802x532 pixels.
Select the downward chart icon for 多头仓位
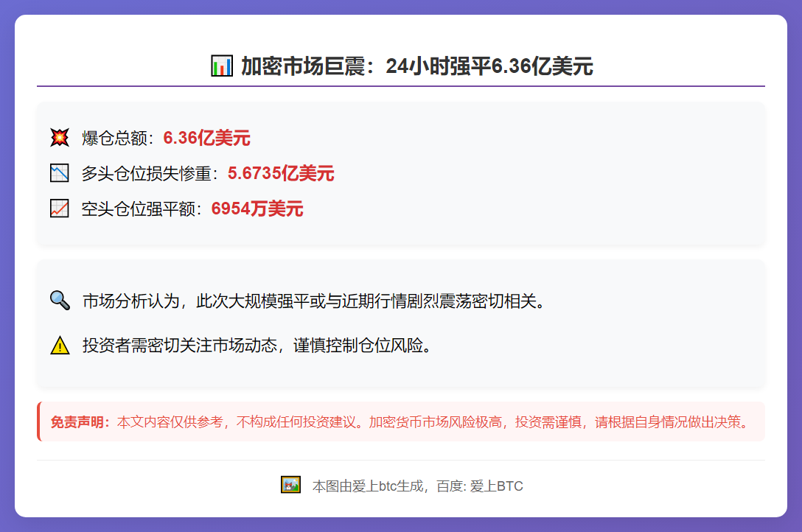click(59, 173)
